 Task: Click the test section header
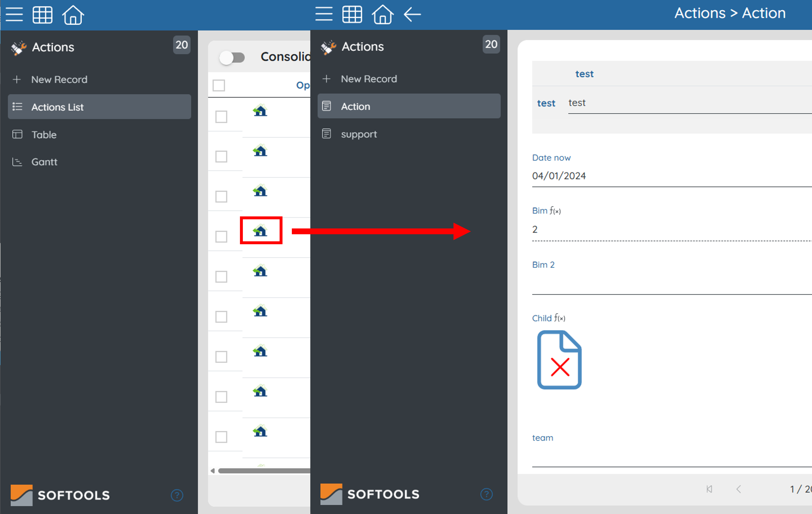[x=584, y=74]
